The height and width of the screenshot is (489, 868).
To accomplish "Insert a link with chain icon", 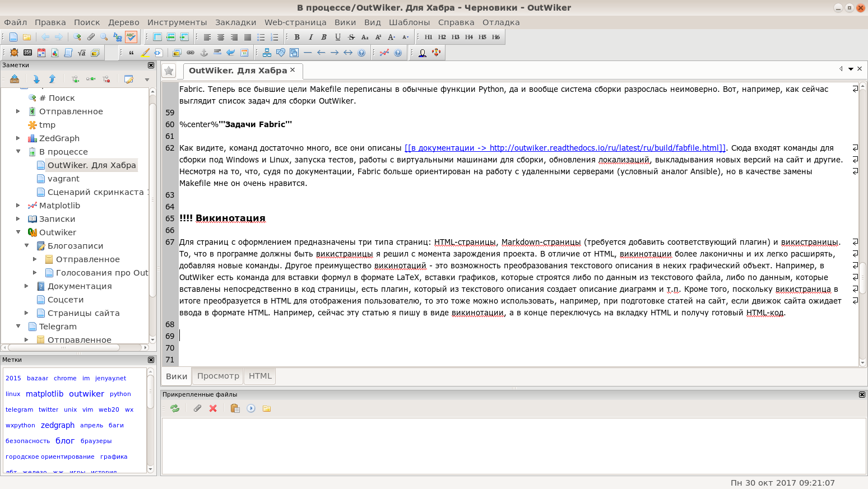I will [x=191, y=53].
